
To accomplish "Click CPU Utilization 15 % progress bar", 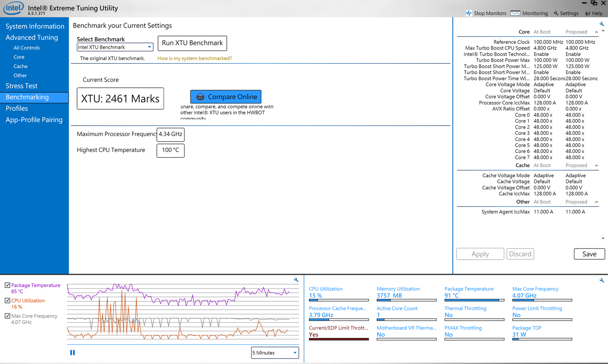I will 339,300.
